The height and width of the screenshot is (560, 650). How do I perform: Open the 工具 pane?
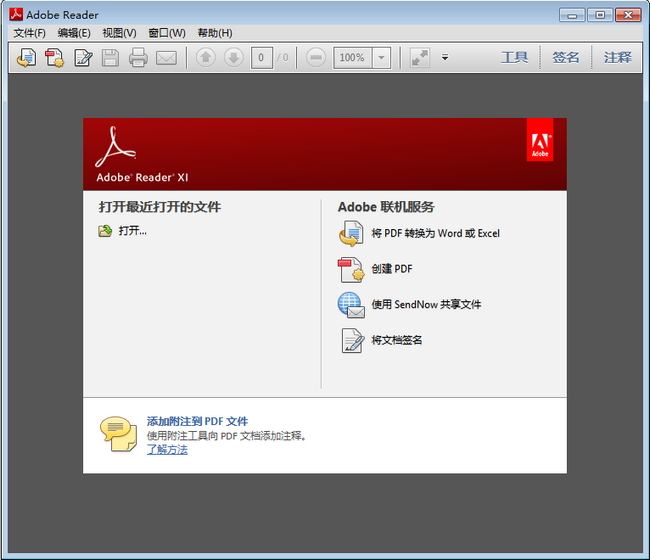tap(514, 58)
